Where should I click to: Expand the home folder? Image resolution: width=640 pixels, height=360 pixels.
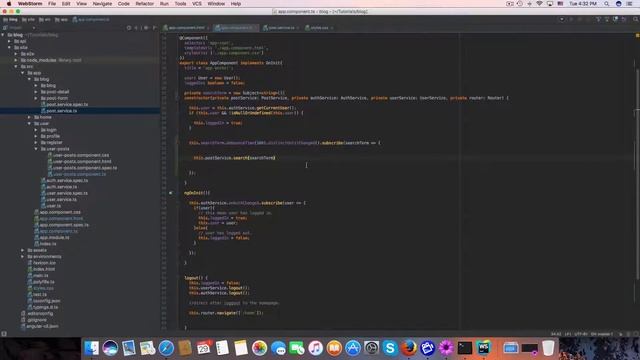pyautogui.click(x=29, y=117)
